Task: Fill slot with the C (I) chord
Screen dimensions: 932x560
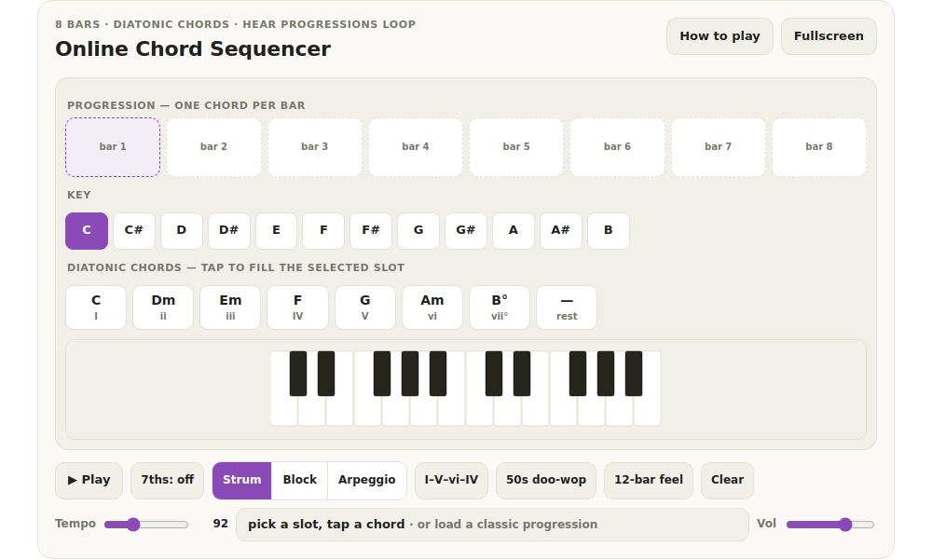Action: coord(96,307)
